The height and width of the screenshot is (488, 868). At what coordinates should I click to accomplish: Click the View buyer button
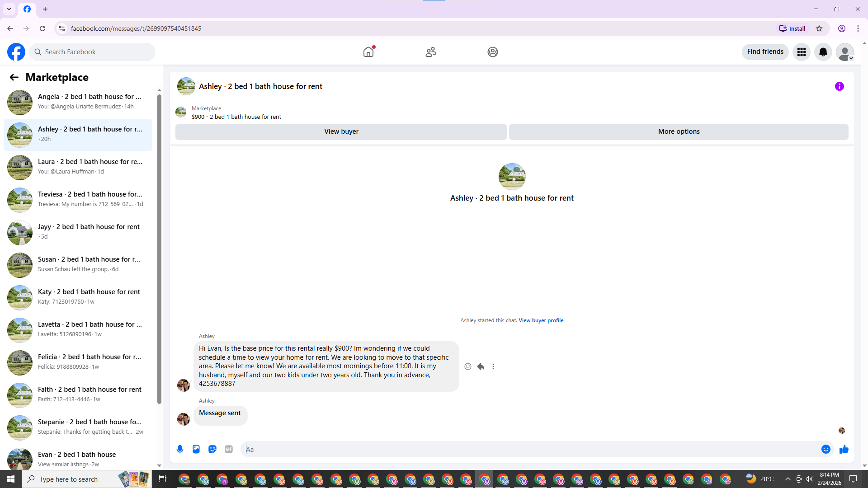(341, 131)
